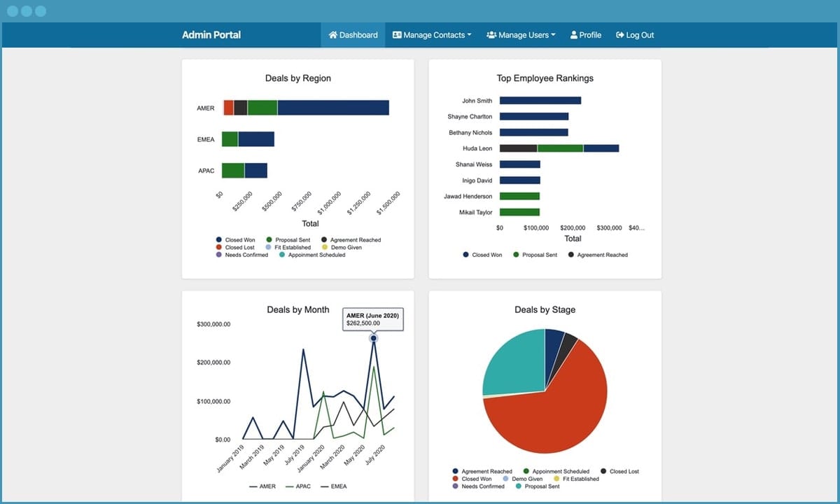Toggle Needs Confirmed in Deals by Stage legend
The width and height of the screenshot is (840, 504).
click(x=478, y=486)
